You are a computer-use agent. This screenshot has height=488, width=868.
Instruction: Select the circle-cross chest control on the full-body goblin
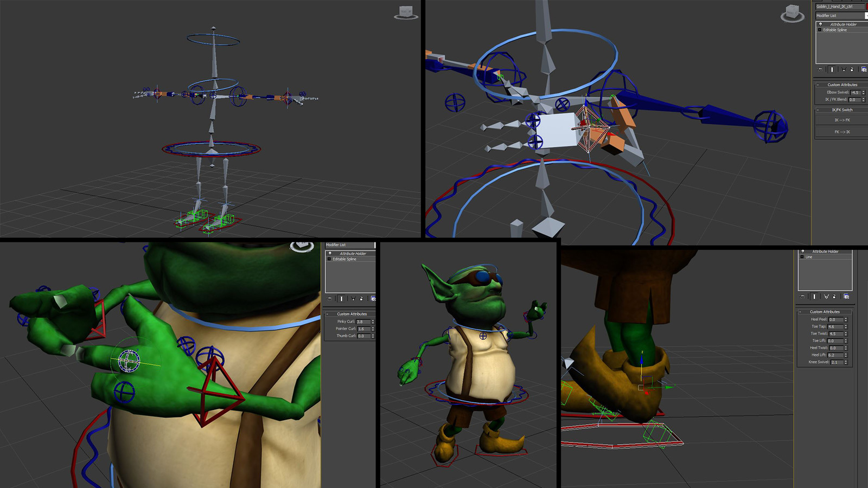coord(483,336)
